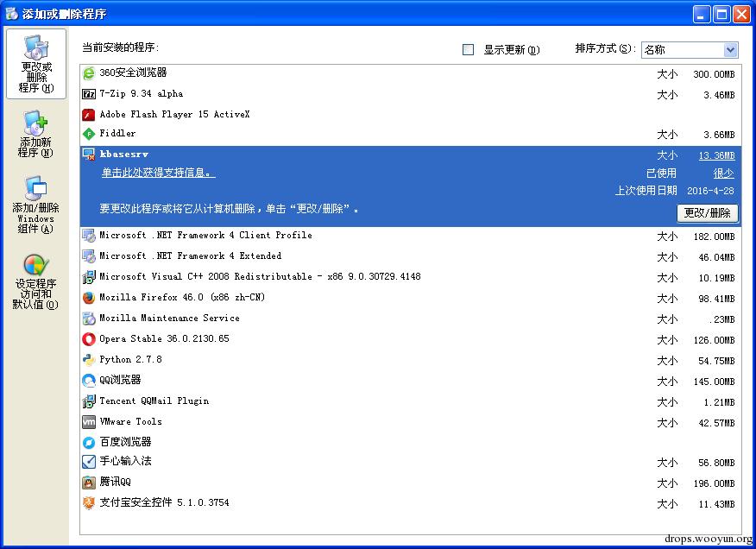Click the 腾讯QQ penguin icon
Image resolution: width=756 pixels, height=549 pixels.
[x=89, y=483]
